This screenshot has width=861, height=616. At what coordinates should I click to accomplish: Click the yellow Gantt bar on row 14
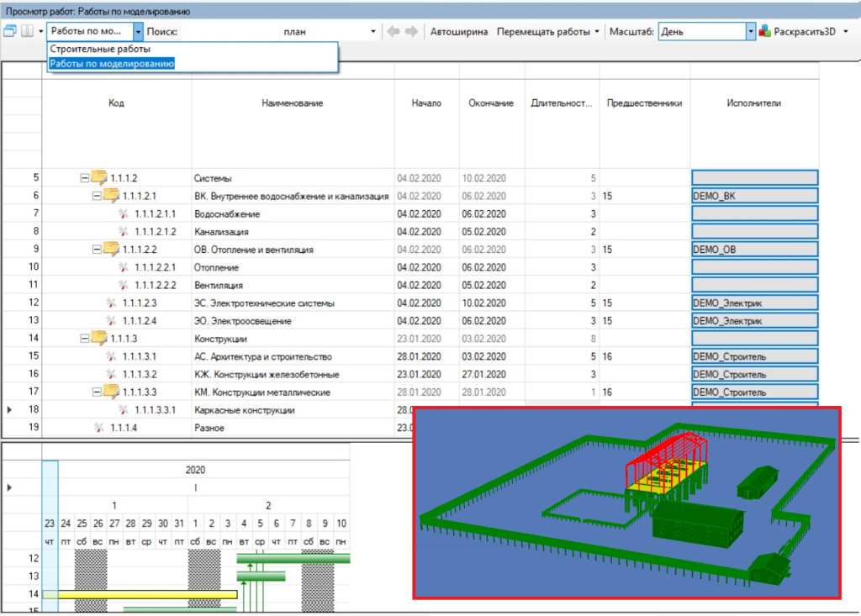click(x=140, y=594)
